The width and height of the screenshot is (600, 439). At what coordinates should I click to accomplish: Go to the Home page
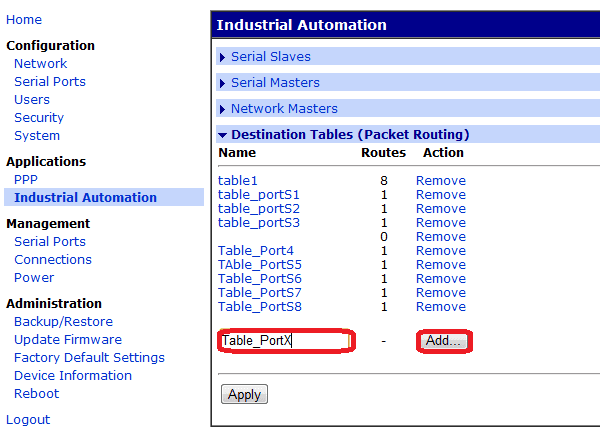coord(24,20)
